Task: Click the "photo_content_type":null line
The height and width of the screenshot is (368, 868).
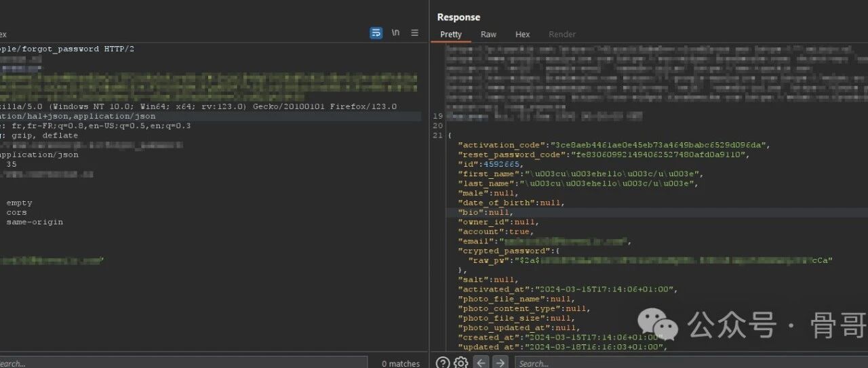Action: [524, 308]
